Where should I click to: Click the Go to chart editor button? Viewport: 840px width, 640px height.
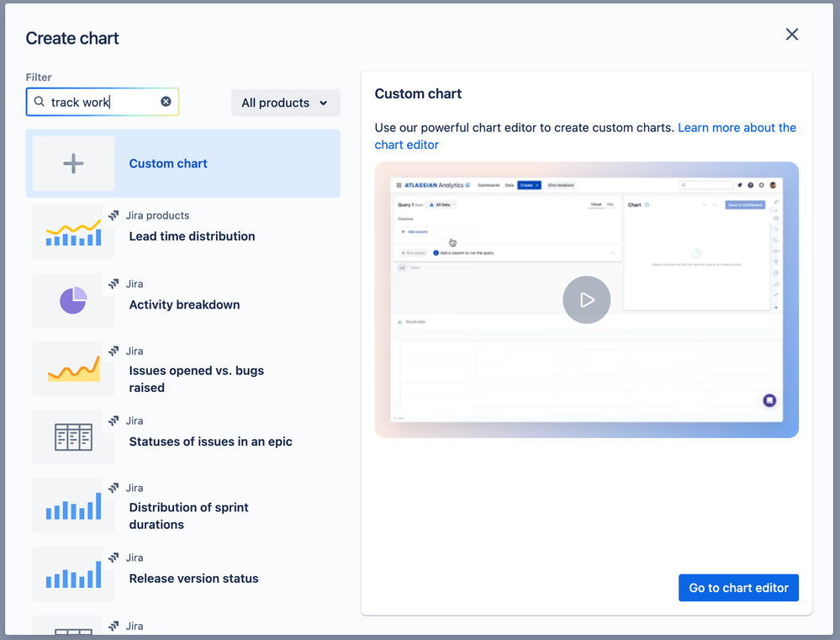(738, 588)
